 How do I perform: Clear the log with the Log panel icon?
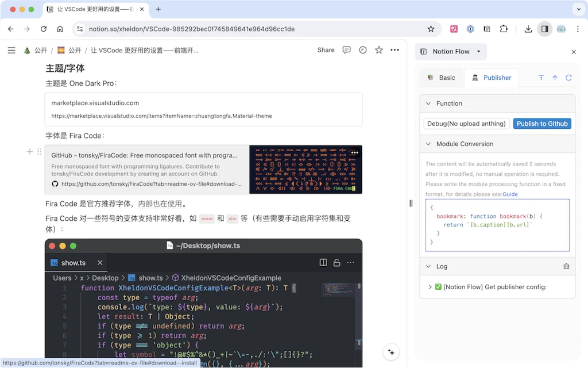tap(566, 266)
